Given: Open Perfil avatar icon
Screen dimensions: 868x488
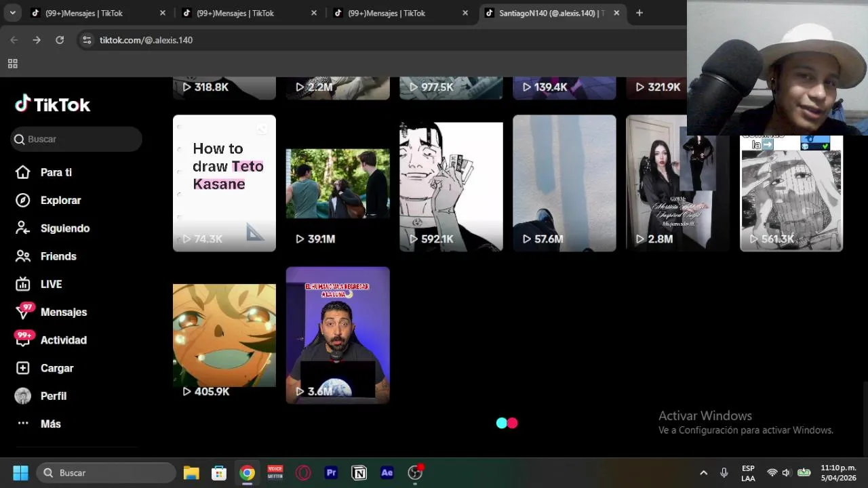Looking at the screenshot, I should click(23, 396).
